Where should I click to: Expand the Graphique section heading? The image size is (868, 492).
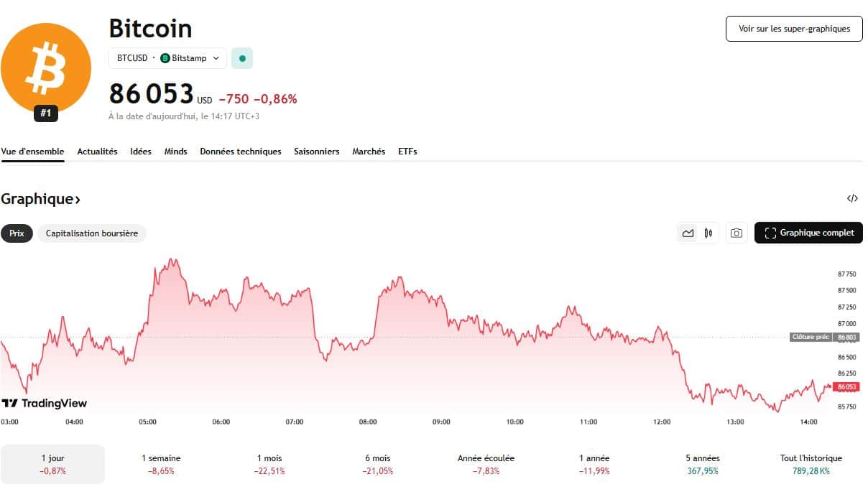pyautogui.click(x=40, y=199)
